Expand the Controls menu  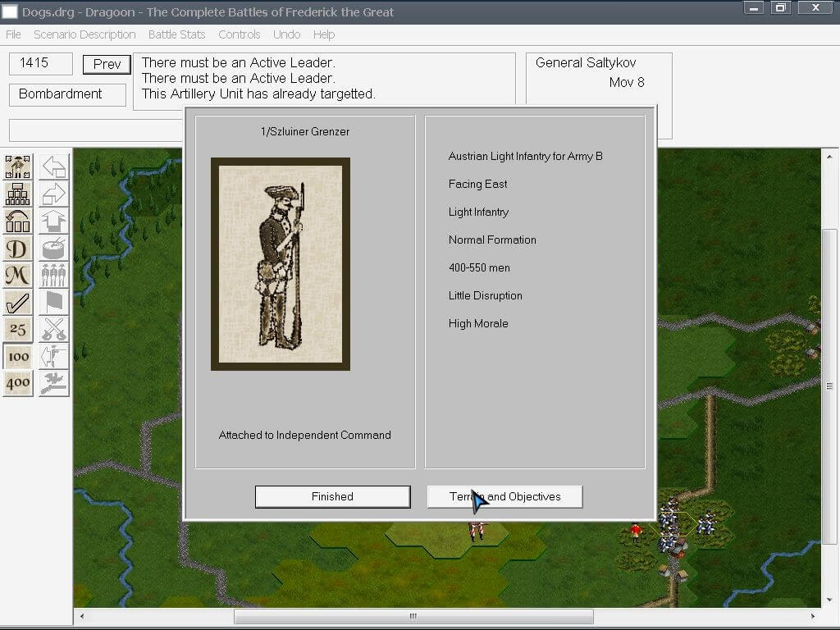click(x=239, y=34)
